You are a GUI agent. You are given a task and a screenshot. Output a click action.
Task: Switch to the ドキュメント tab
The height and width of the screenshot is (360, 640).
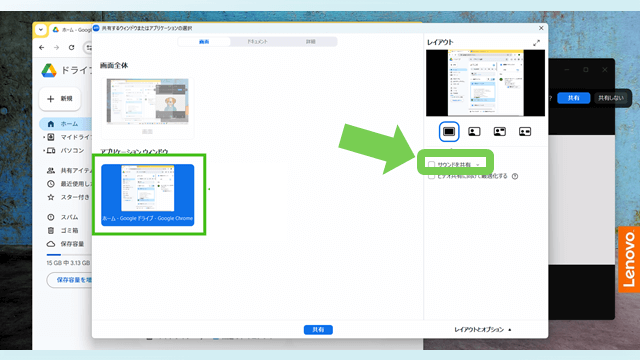pyautogui.click(x=257, y=42)
